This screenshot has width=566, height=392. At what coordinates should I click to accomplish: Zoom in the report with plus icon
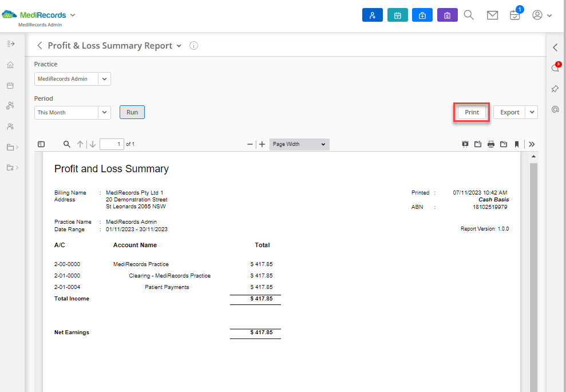262,144
